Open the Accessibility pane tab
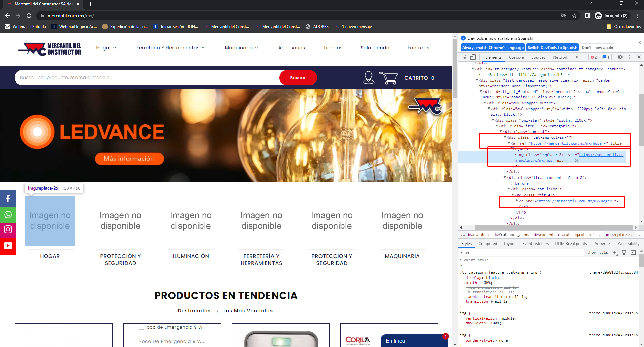Screen dimensions: 644x347 629,244
